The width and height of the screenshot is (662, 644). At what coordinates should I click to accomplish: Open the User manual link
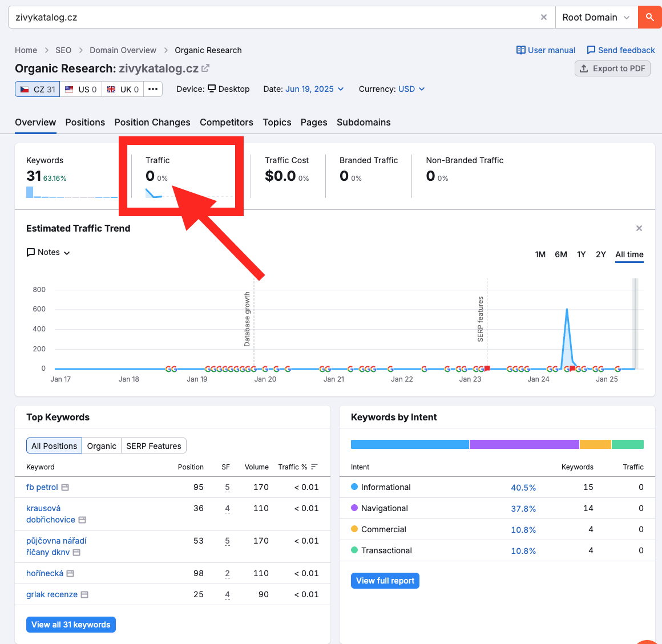point(546,50)
